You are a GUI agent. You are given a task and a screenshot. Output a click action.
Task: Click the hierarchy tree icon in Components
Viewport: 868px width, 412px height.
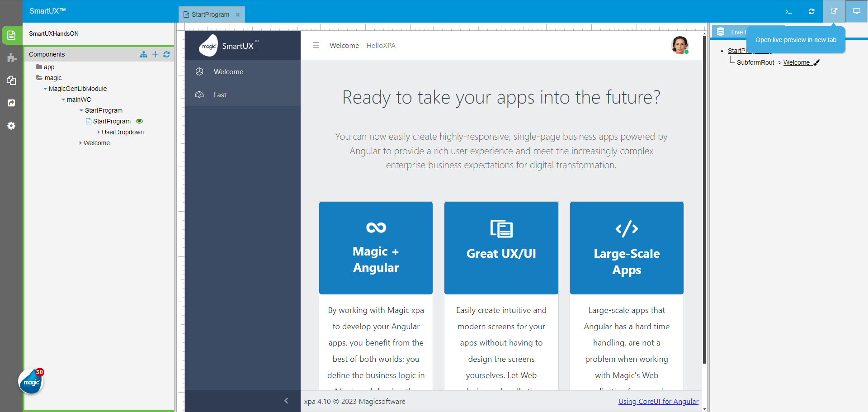point(144,54)
